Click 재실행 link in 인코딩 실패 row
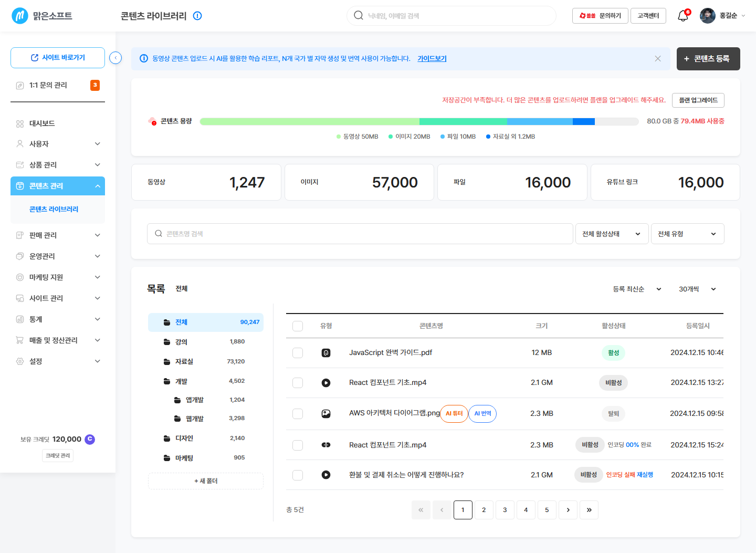The height and width of the screenshot is (553, 756). (645, 475)
